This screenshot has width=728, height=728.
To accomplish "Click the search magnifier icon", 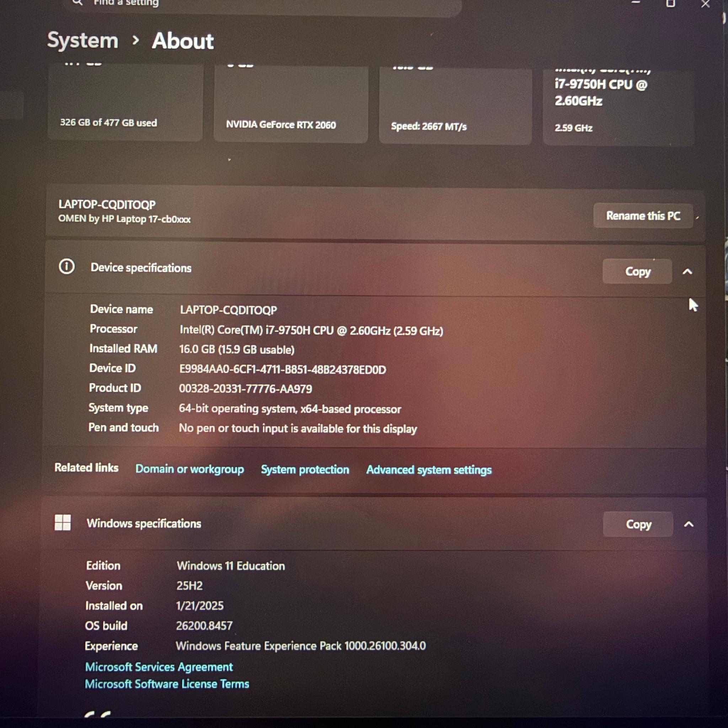I will 77,2.
